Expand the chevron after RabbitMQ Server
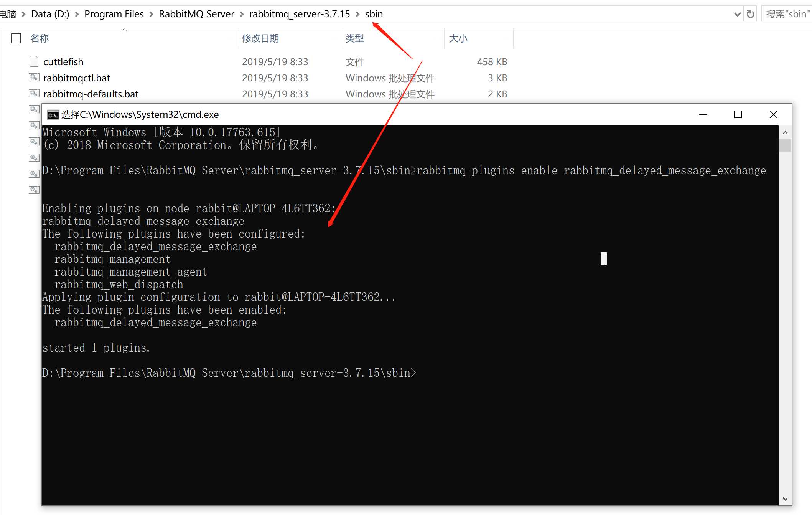Screen dimensions: 812x515 242,14
